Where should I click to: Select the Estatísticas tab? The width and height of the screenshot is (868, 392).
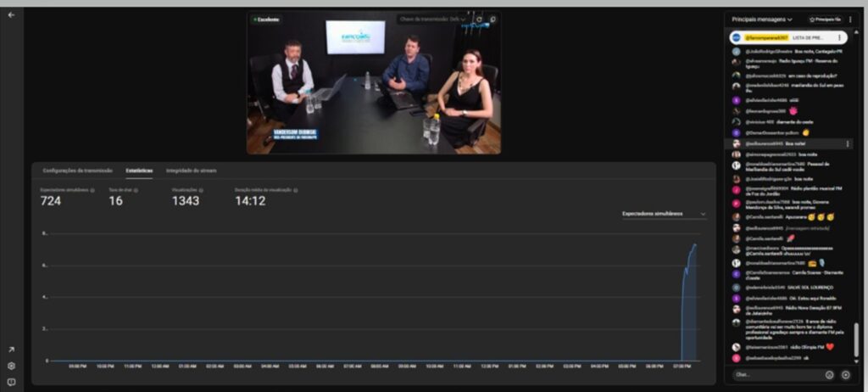(139, 171)
